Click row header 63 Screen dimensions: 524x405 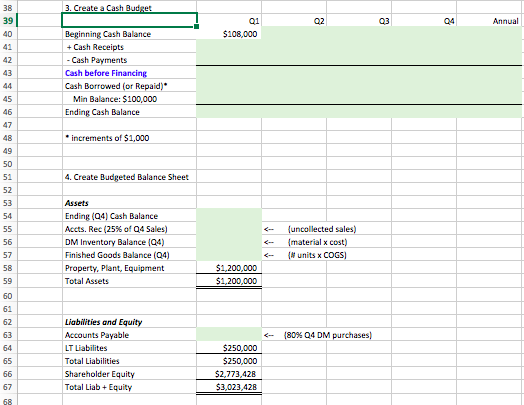coord(8,335)
